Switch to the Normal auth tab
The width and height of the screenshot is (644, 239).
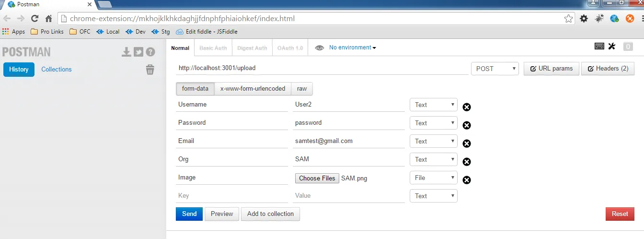click(180, 48)
